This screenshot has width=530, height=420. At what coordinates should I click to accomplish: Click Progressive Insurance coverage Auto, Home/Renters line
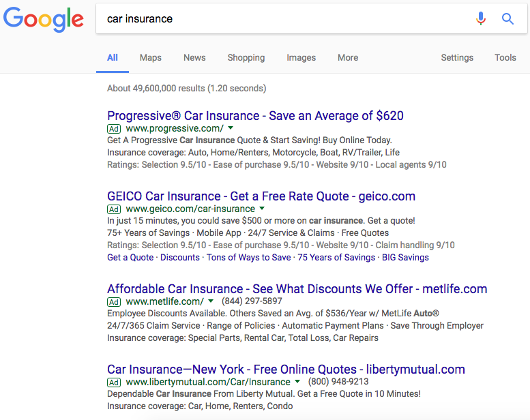(x=253, y=153)
